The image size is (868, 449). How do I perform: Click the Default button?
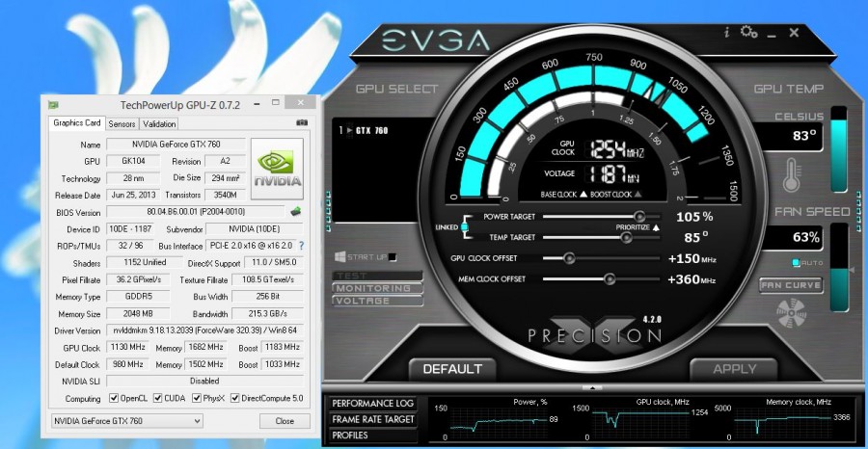452,369
